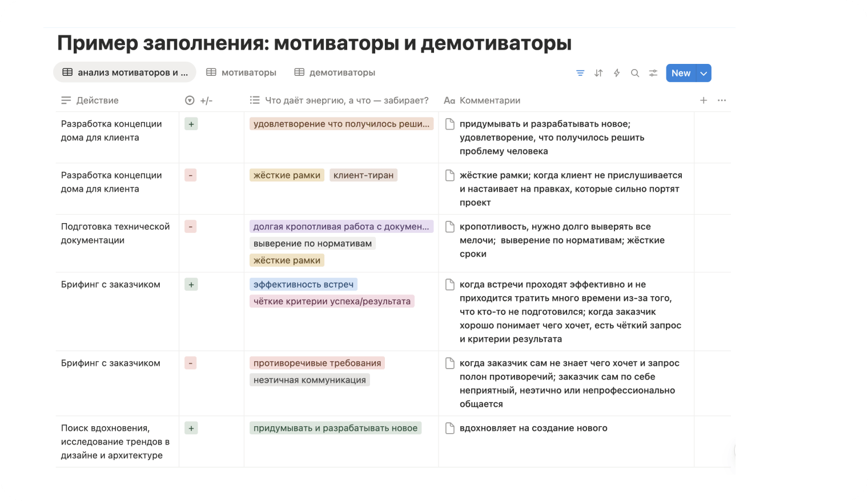
Task: Click the blue New button
Action: [681, 73]
